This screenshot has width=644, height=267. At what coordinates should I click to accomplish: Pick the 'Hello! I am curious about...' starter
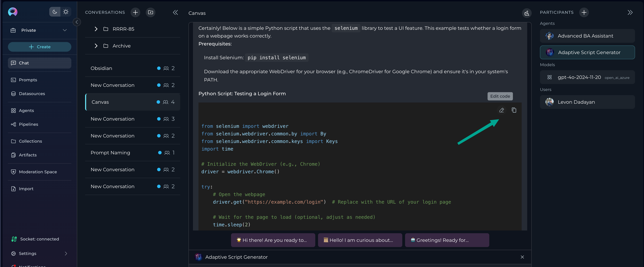360,240
